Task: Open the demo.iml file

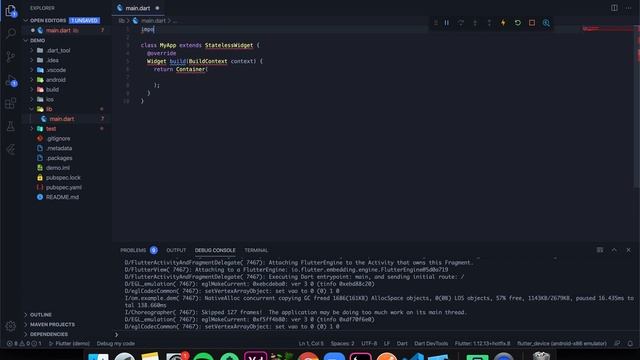Action: pyautogui.click(x=58, y=168)
